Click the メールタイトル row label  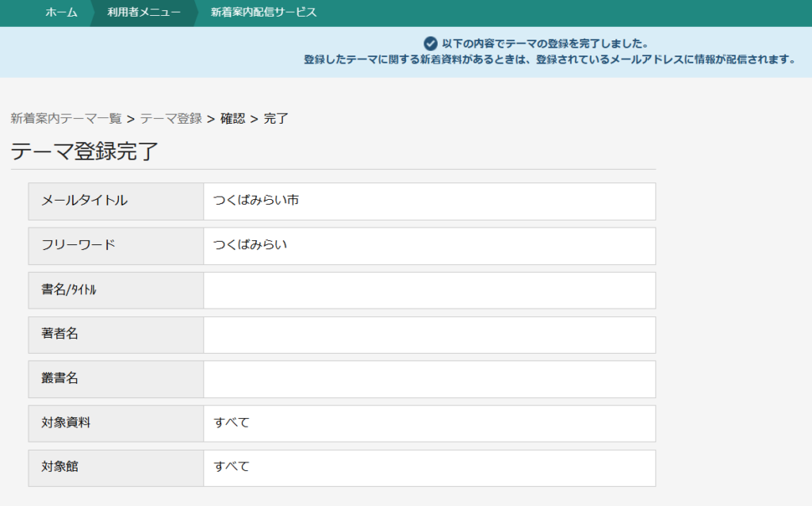(84, 201)
